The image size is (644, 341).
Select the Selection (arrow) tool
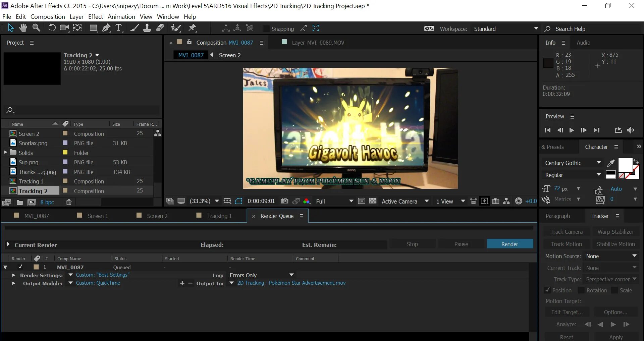click(11, 28)
